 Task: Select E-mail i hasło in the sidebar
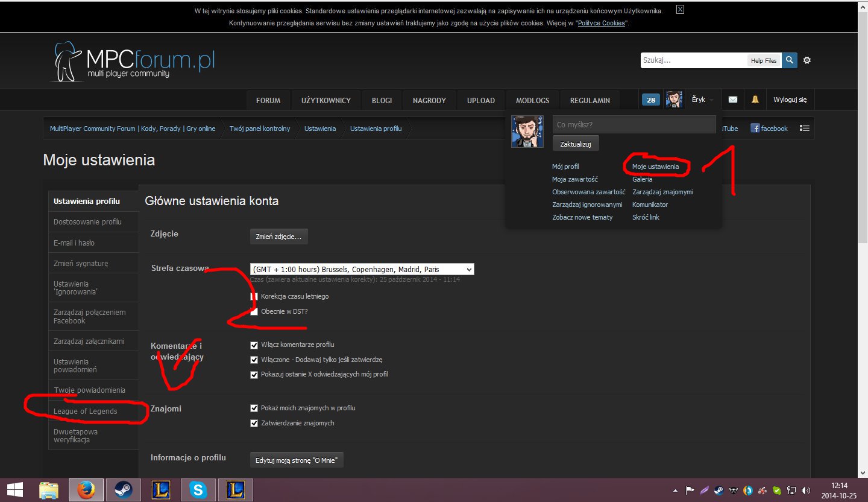pyautogui.click(x=93, y=243)
